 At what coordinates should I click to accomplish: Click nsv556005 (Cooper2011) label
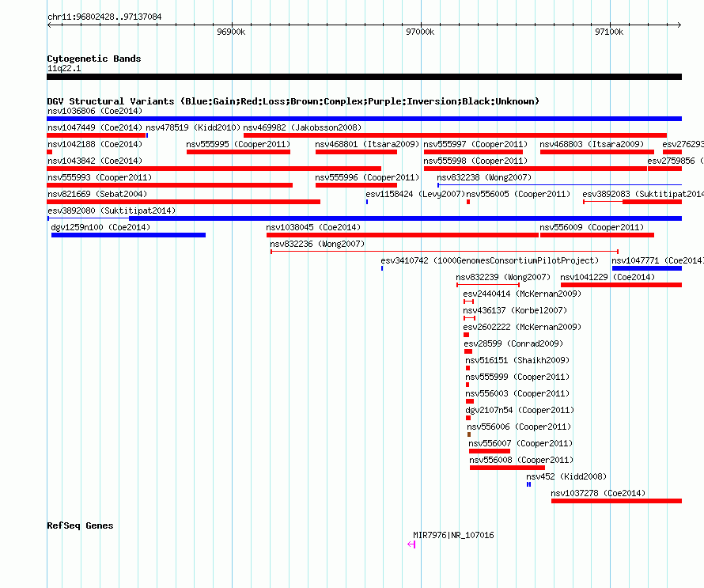click(518, 194)
